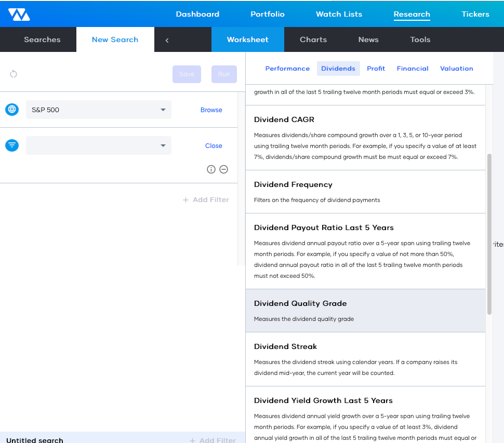This screenshot has height=443, width=504.
Task: Show Valuation filter category
Action: pos(456,69)
